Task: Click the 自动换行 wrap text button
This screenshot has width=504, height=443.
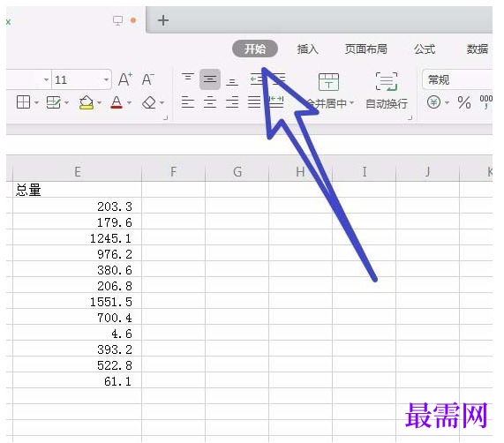Action: tap(387, 91)
